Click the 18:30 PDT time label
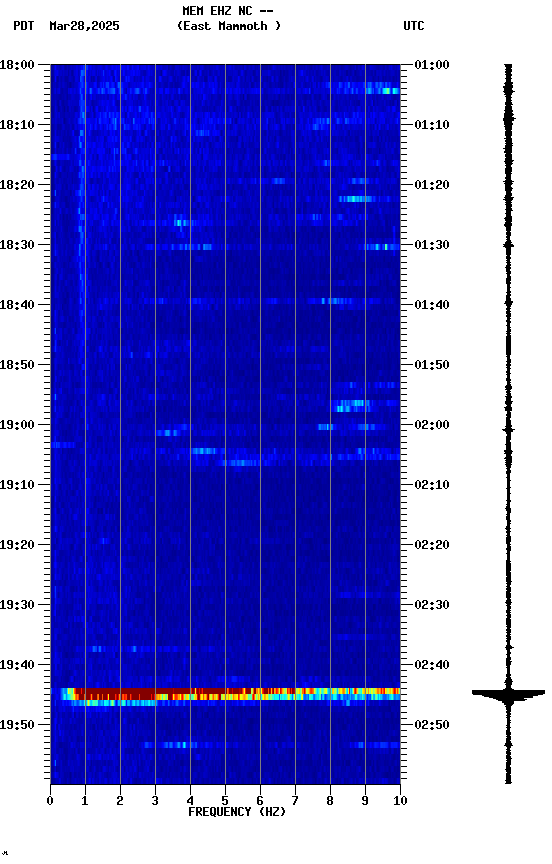This screenshot has height=864, width=552. (x=17, y=245)
